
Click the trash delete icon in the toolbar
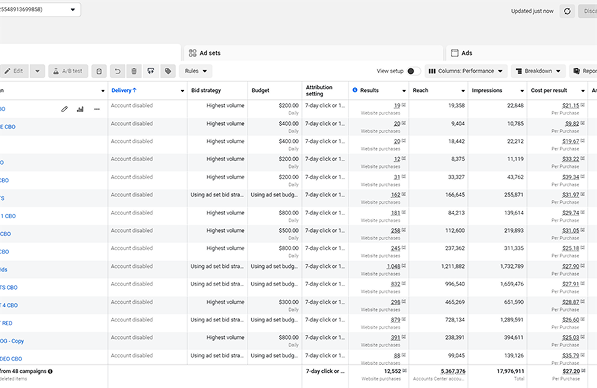(x=134, y=71)
